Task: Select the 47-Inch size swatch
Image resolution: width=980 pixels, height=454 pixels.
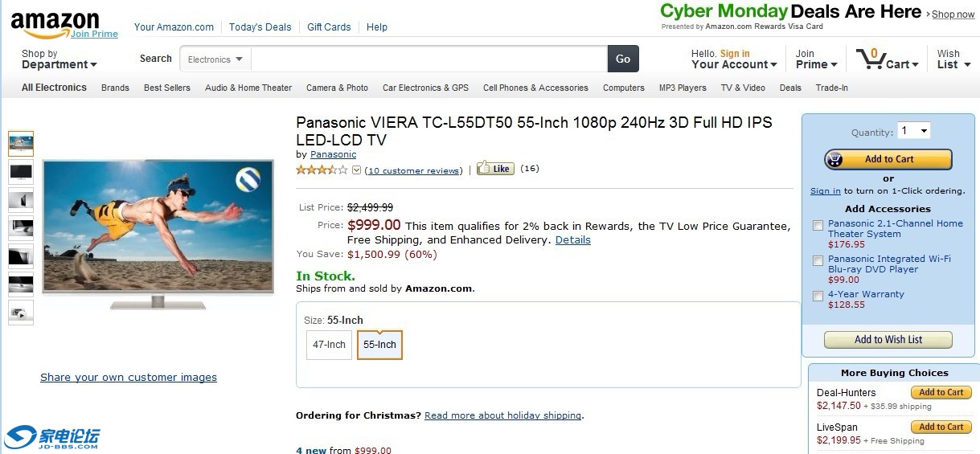Action: (329, 345)
